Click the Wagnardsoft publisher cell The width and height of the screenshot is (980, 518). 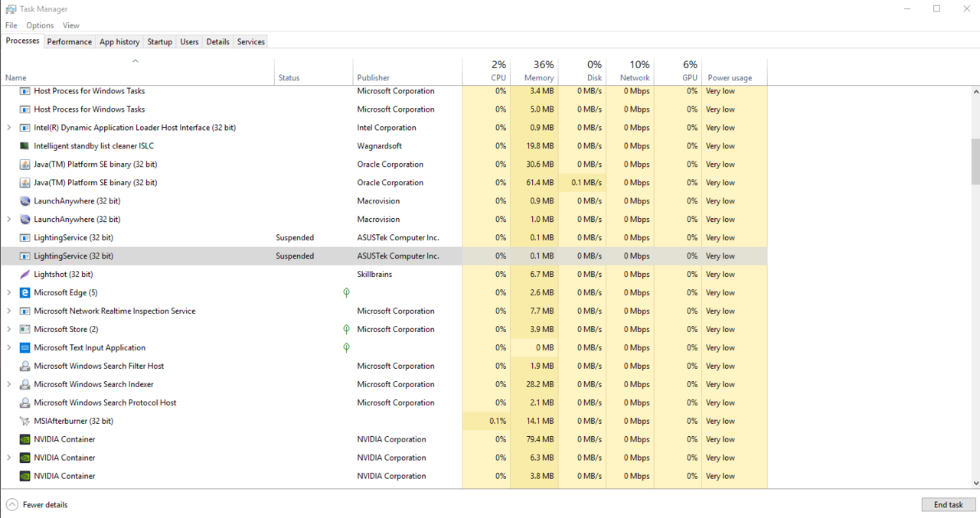coord(379,146)
